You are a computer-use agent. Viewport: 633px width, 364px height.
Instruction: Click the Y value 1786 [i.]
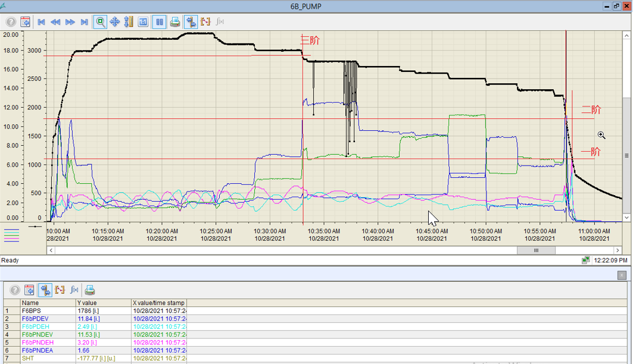pyautogui.click(x=88, y=311)
